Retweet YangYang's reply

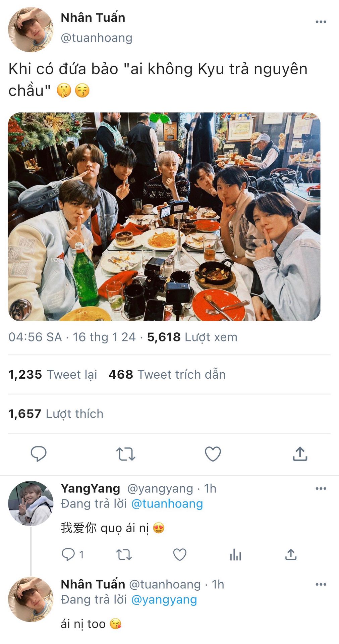click(x=124, y=554)
